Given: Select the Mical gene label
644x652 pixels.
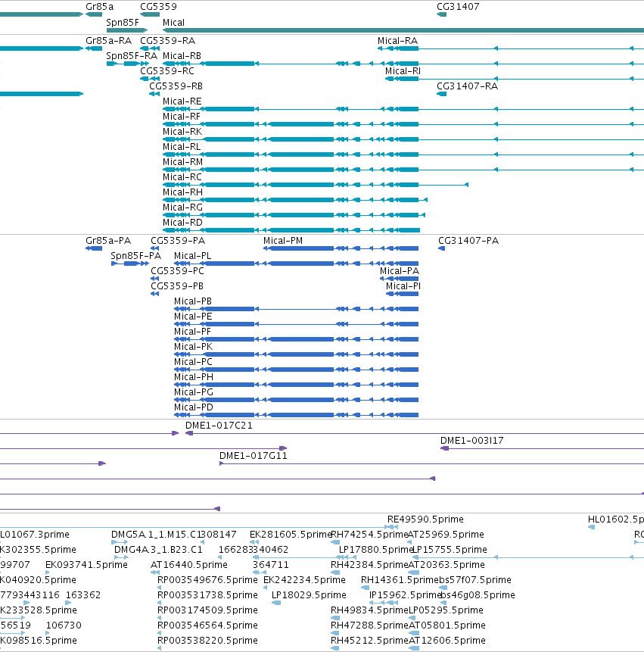Looking at the screenshot, I should 173,23.
